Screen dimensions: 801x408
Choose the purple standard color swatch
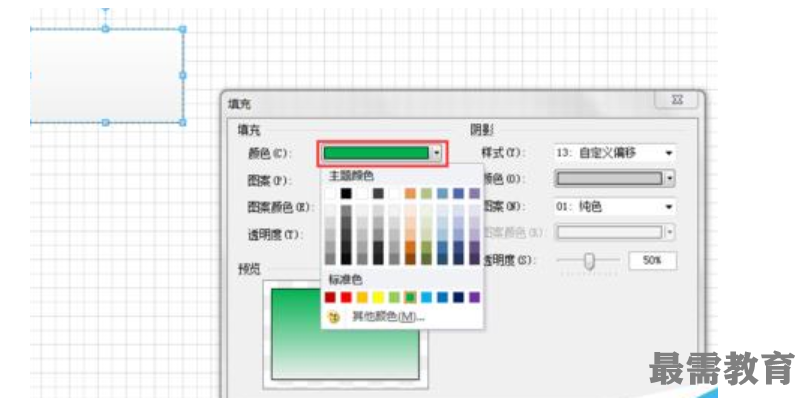click(x=475, y=297)
